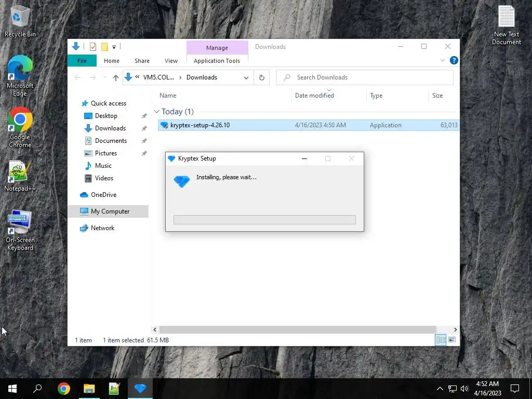The image size is (532, 399).
Task: Click the Downloads breadcrumb in address bar
Action: pos(202,77)
